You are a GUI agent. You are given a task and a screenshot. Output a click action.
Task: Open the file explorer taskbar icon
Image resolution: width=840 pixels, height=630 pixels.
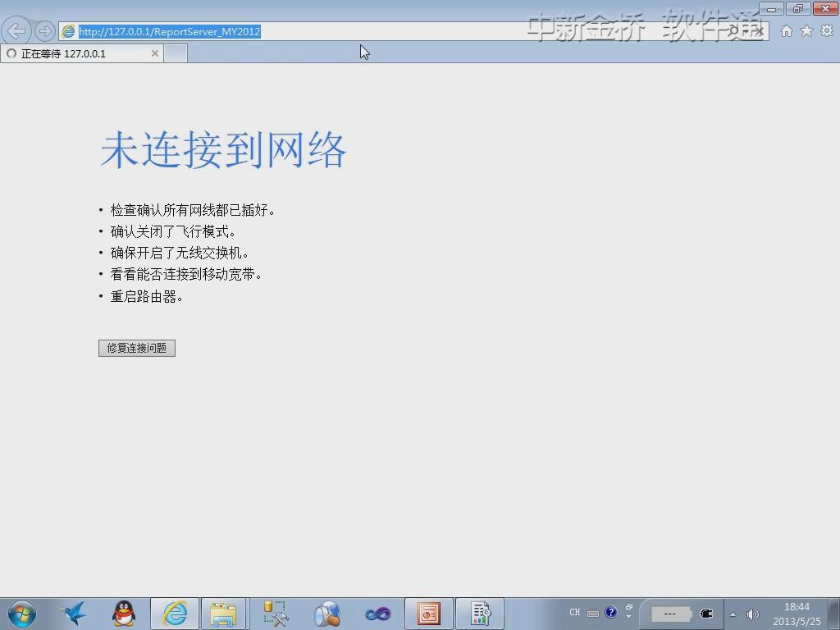(223, 614)
